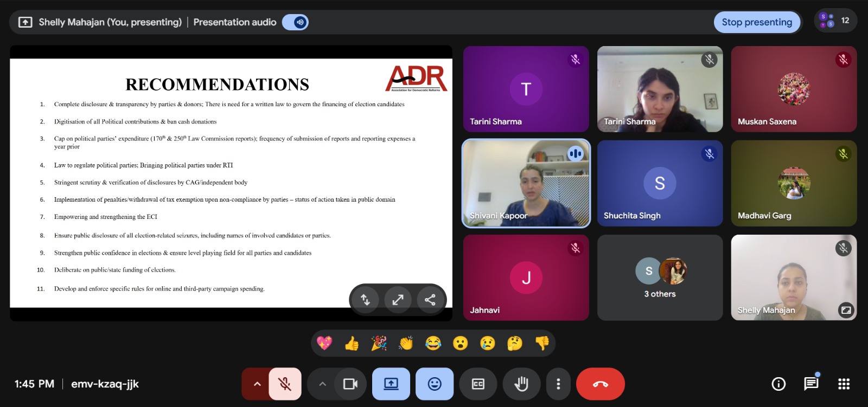This screenshot has height=407, width=868.
Task: Click the raise hand icon
Action: 521,384
